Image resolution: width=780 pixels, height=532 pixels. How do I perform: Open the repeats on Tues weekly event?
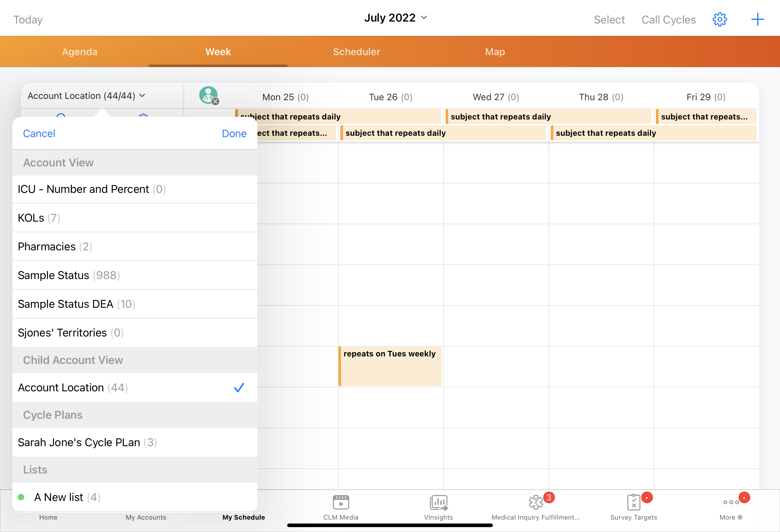point(390,366)
